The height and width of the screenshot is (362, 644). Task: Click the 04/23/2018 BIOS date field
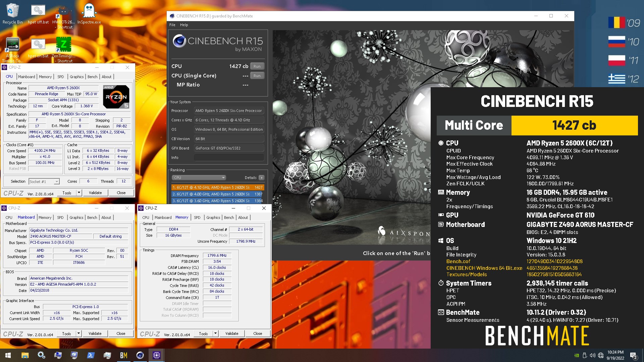tap(79, 290)
